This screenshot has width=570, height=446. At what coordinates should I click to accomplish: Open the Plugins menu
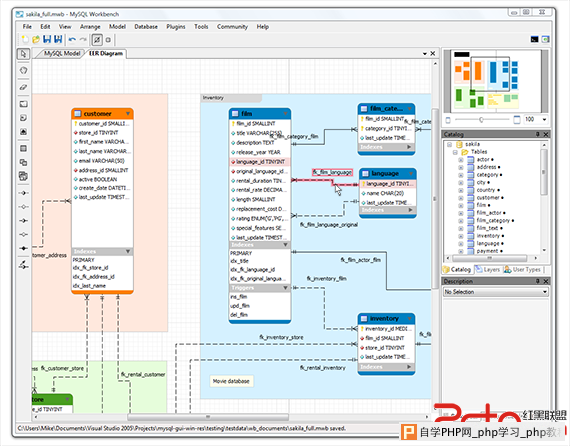176,27
